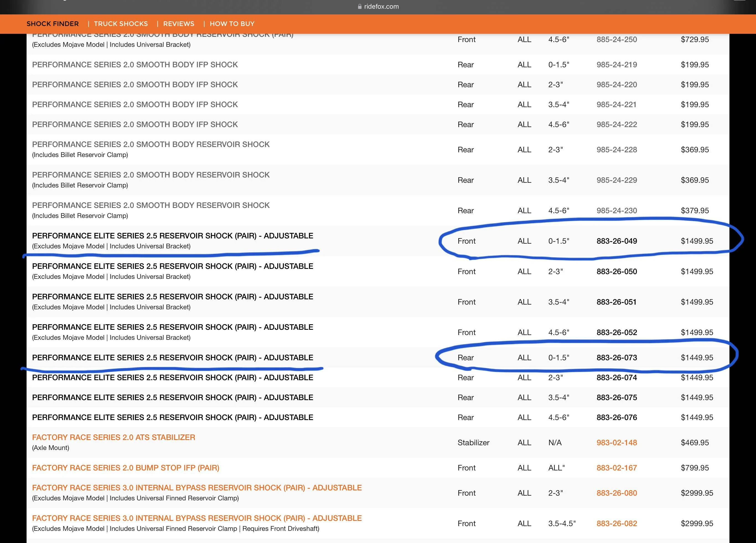756x543 pixels.
Task: Select part number 985-24-229
Action: pos(617,180)
